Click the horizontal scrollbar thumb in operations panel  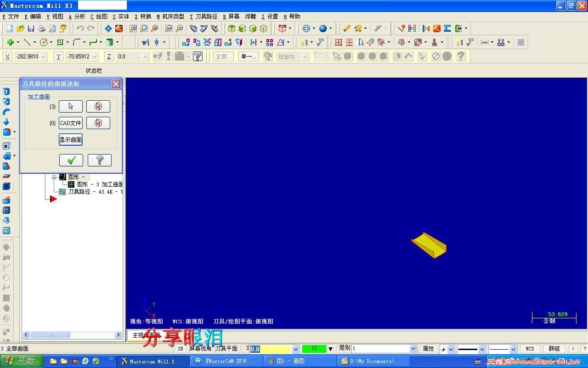[51, 335]
